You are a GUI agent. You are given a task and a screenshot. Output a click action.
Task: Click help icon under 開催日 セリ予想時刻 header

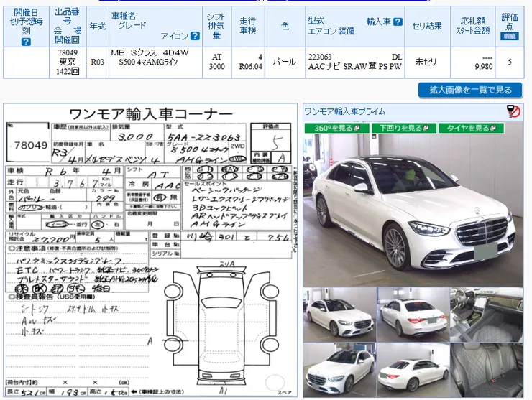[26, 42]
